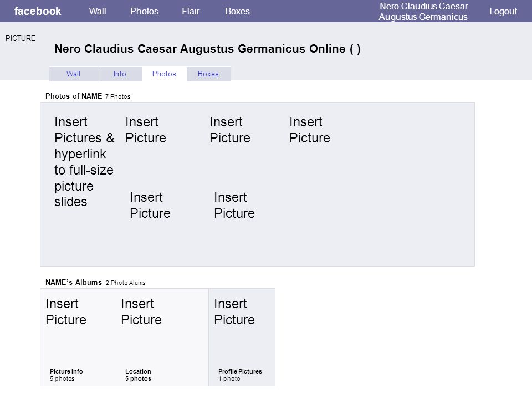Click the PICTURE profile placeholder
This screenshot has width=532, height=399.
(x=21, y=38)
